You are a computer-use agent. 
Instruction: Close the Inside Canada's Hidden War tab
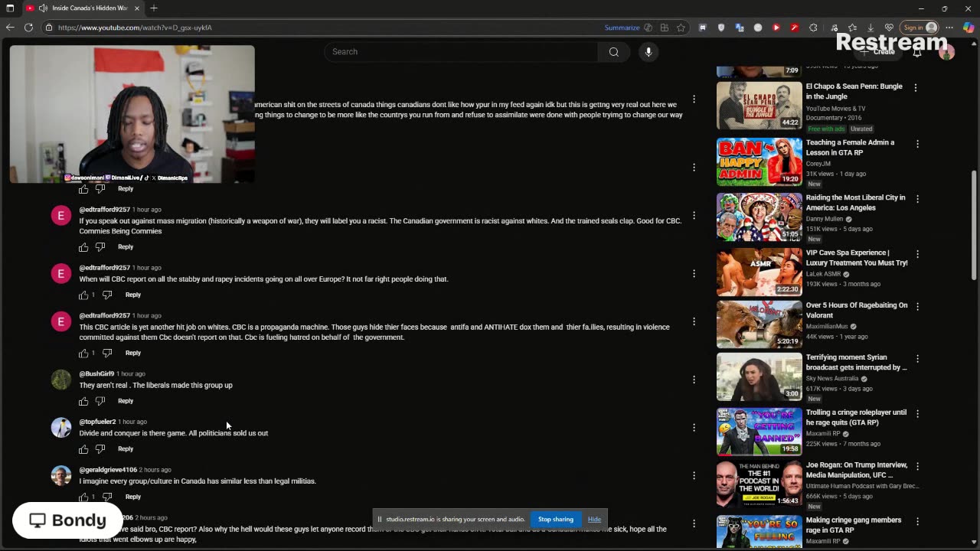[x=137, y=8]
